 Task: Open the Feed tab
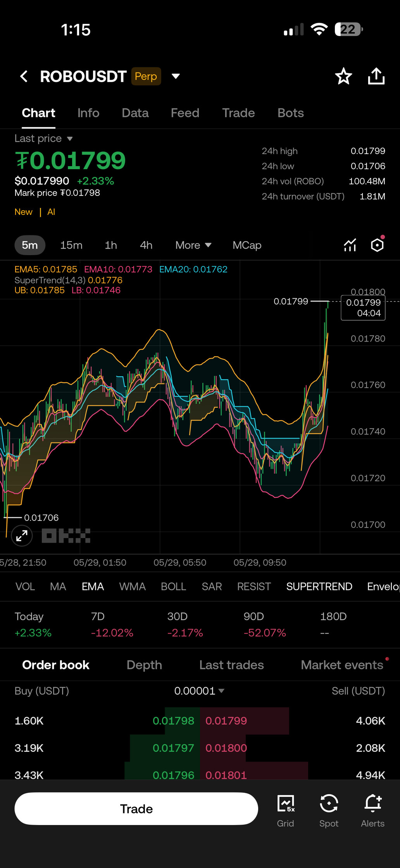[x=185, y=113]
